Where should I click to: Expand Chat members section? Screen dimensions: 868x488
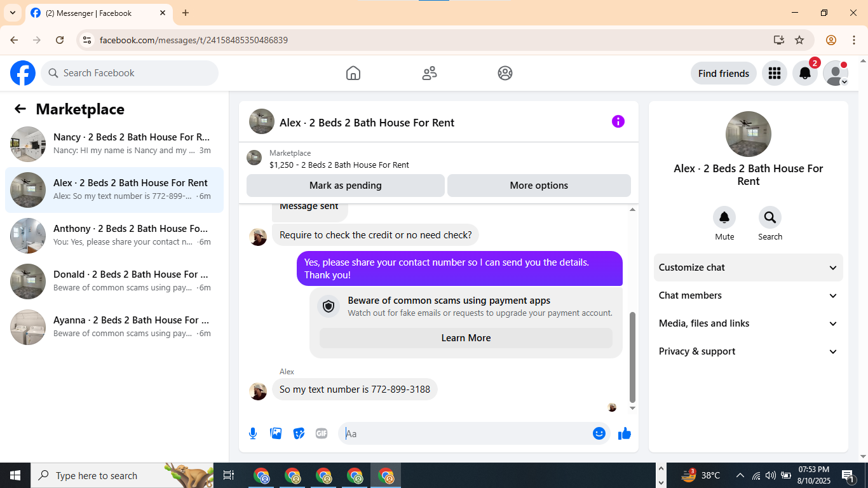[749, 295]
